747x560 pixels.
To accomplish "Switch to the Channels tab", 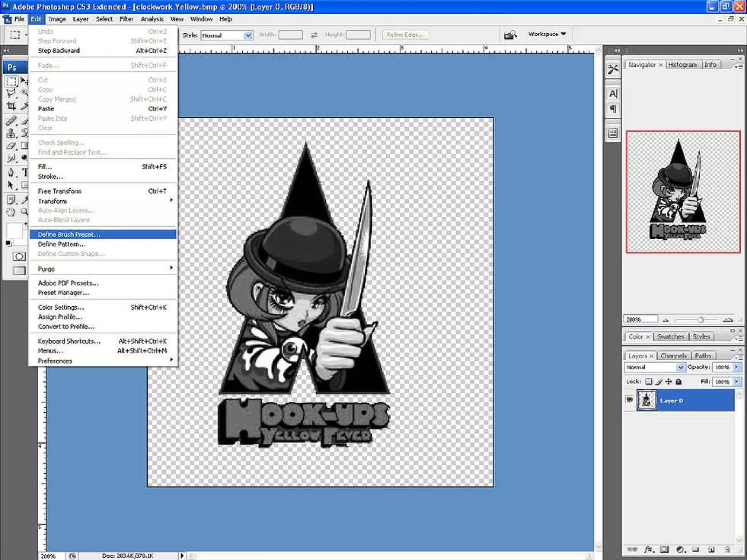I will pyautogui.click(x=673, y=356).
